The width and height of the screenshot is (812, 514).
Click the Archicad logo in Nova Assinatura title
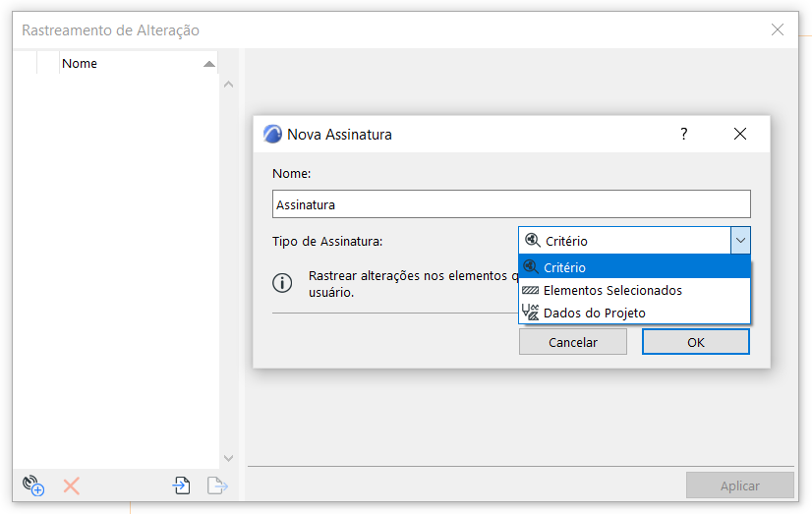(x=272, y=134)
